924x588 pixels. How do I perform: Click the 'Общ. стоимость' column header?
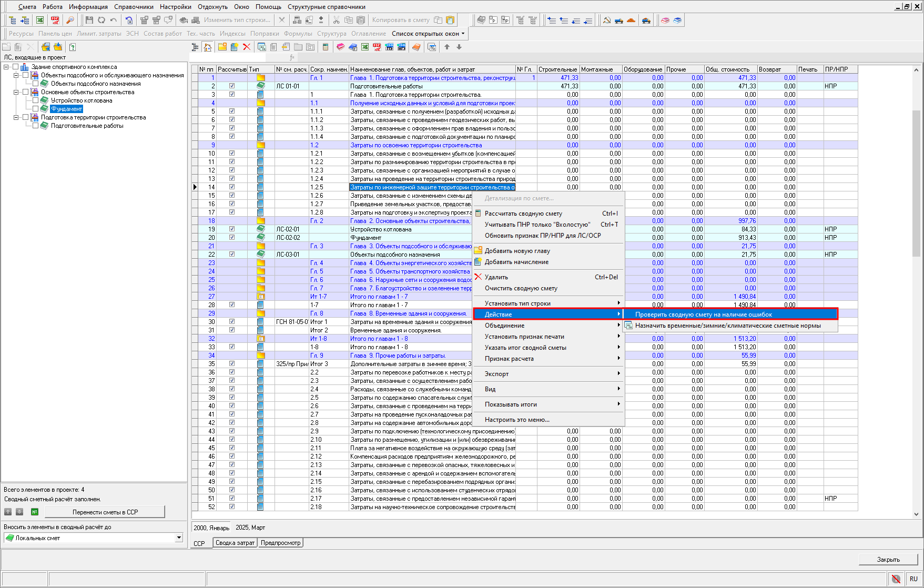pyautogui.click(x=730, y=69)
